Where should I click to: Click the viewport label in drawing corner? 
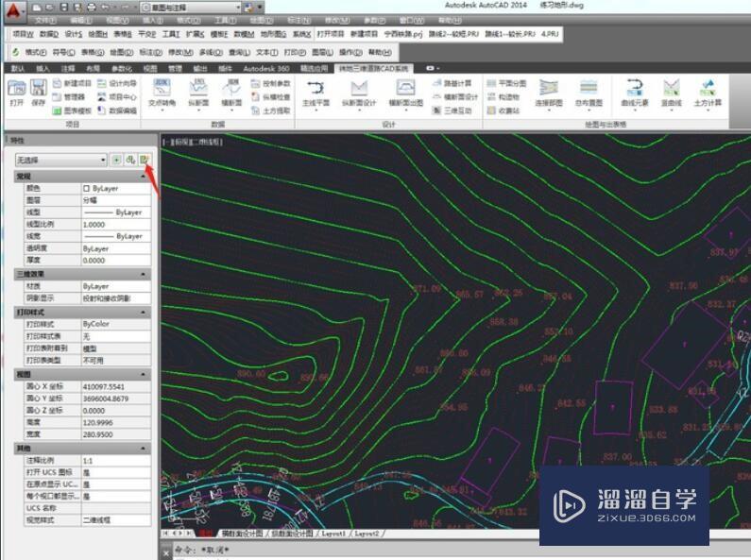[192, 143]
